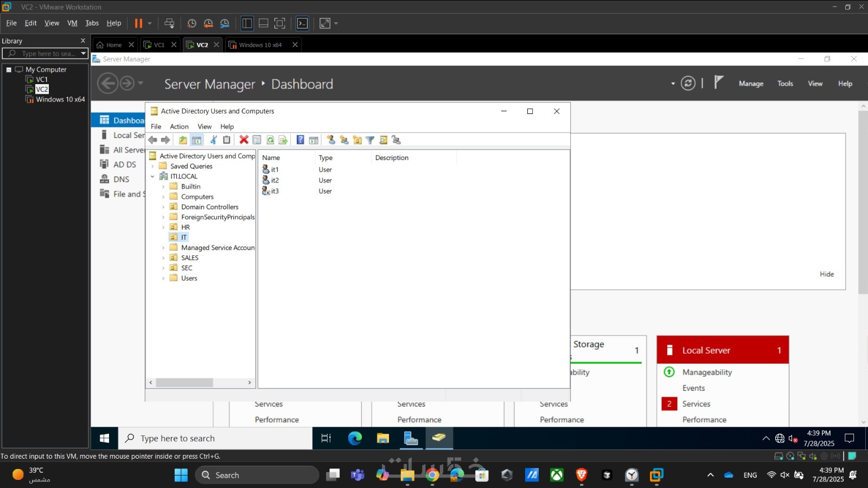Toggle the action pane icon
The image size is (868, 488).
tap(314, 140)
